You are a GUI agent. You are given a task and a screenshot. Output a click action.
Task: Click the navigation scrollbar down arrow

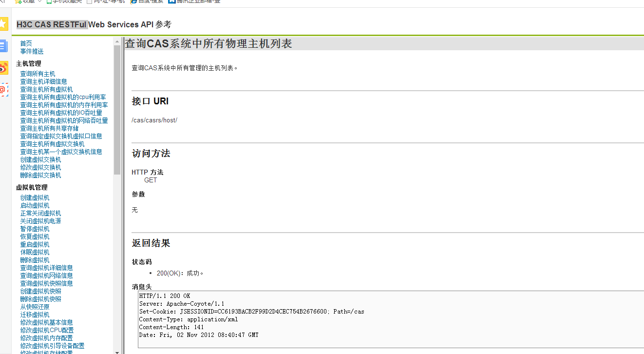tap(117, 351)
